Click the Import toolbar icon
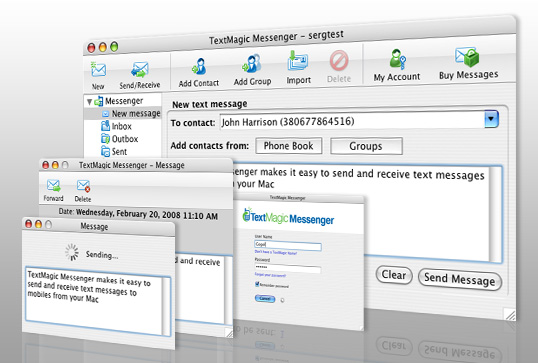The width and height of the screenshot is (538, 363). tap(297, 61)
